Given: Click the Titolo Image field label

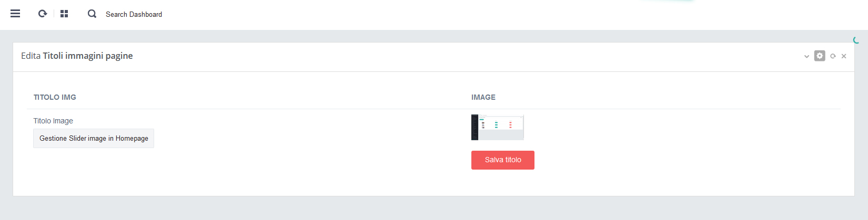Looking at the screenshot, I should click(53, 121).
